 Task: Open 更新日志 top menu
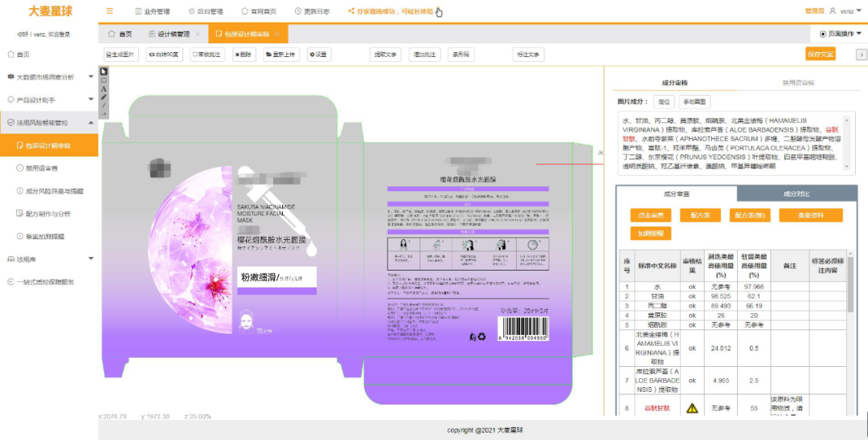[312, 11]
